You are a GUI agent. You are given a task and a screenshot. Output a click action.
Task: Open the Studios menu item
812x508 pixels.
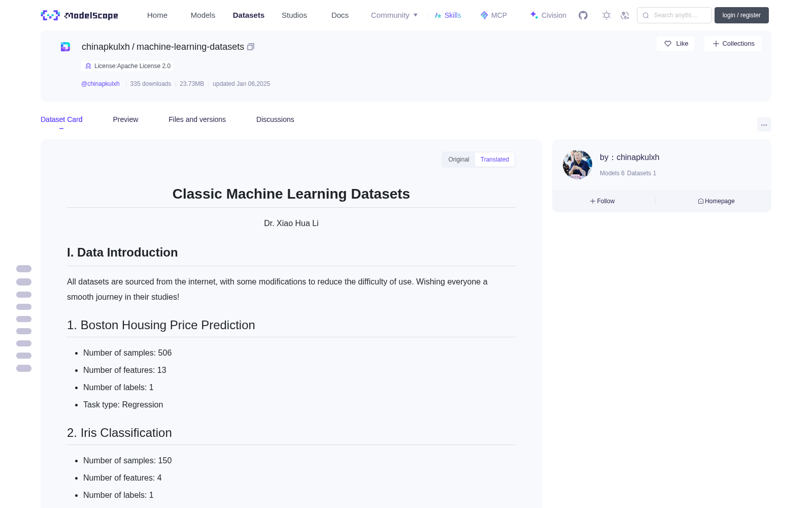coord(294,15)
